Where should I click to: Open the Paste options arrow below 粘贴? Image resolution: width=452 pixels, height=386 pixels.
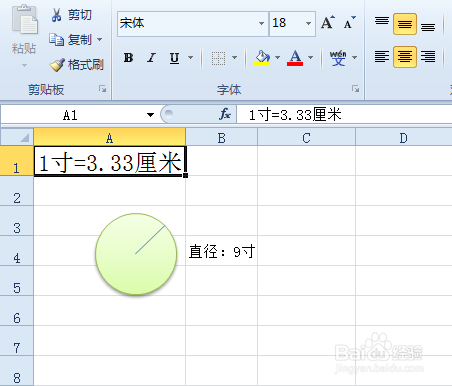click(x=24, y=65)
